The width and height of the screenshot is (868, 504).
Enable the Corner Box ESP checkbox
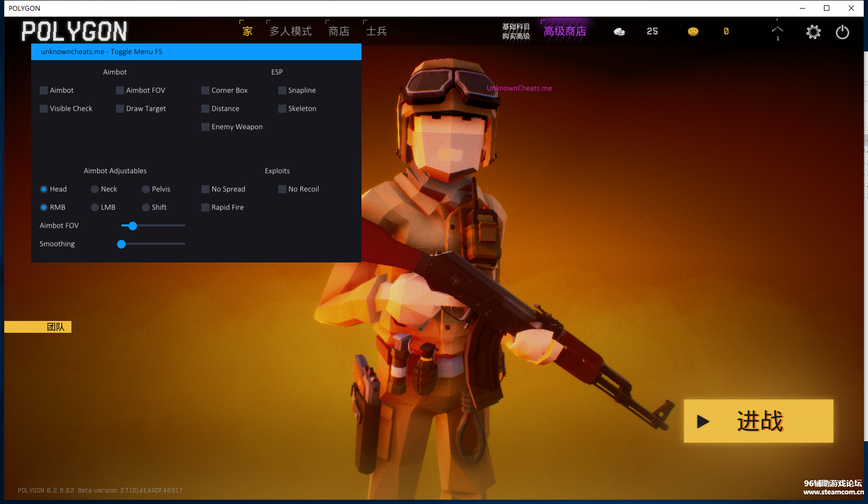pyautogui.click(x=205, y=91)
